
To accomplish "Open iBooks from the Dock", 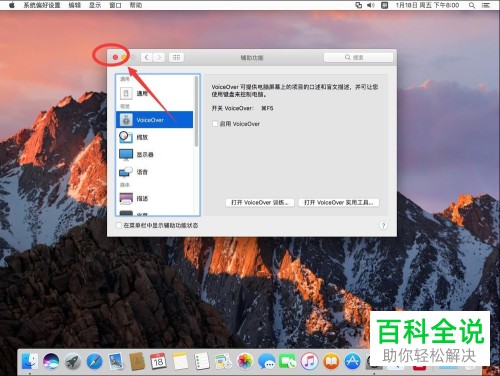I will (x=331, y=361).
